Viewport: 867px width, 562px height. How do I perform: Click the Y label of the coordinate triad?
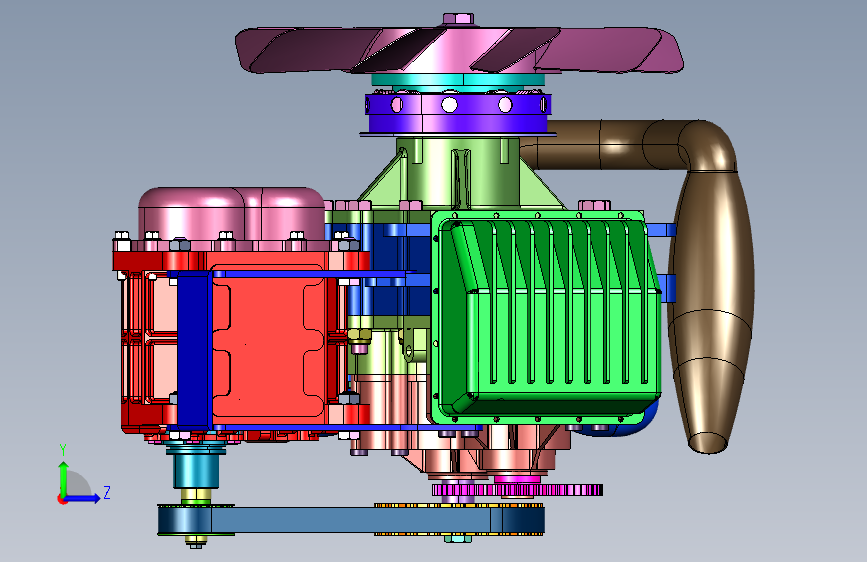point(63,450)
